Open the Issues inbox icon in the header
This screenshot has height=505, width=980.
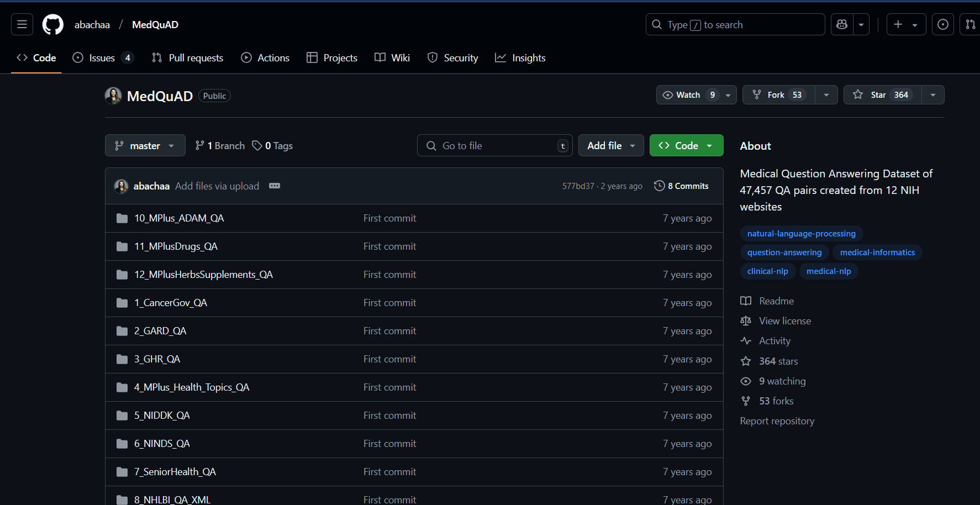click(943, 24)
